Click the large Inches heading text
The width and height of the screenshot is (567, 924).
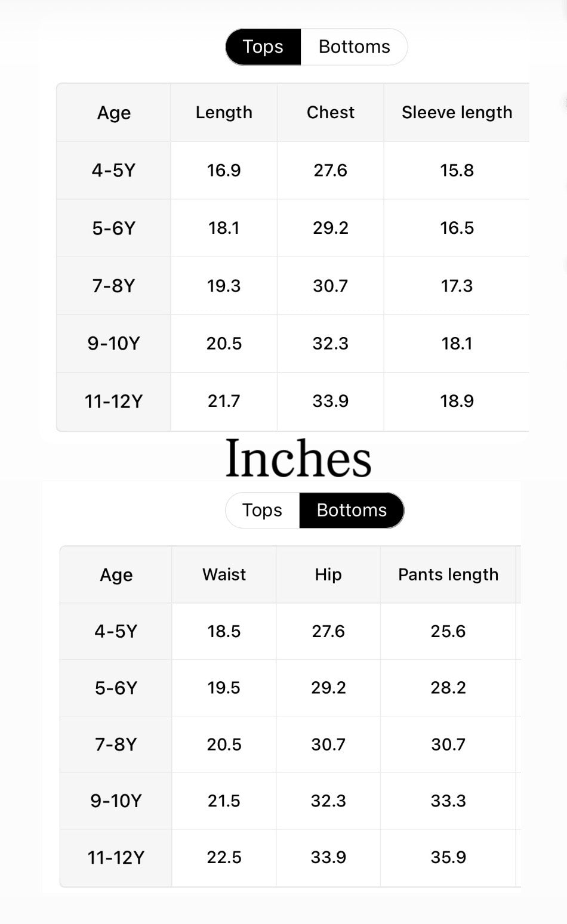(x=298, y=459)
